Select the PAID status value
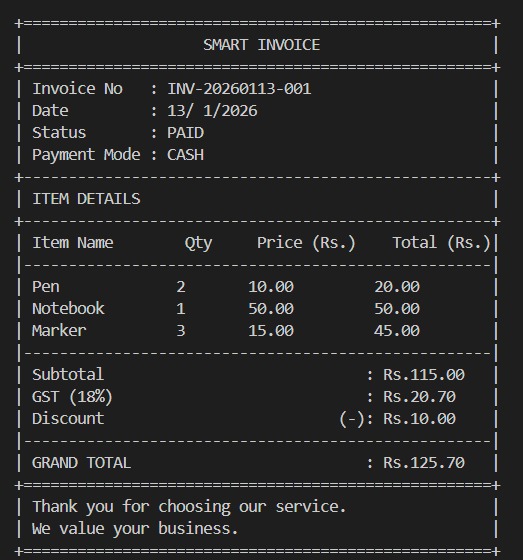Image resolution: width=523 pixels, height=560 pixels. point(185,133)
